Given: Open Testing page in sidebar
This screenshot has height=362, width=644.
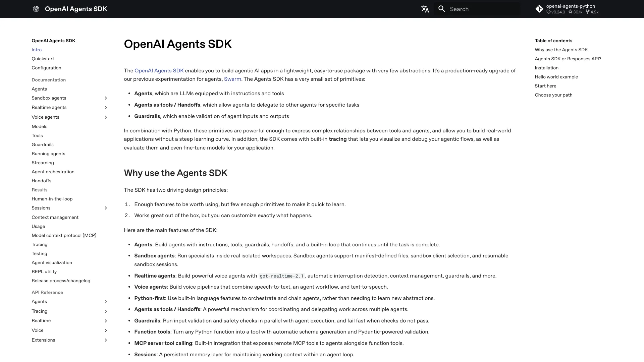Looking at the screenshot, I should click(x=39, y=253).
